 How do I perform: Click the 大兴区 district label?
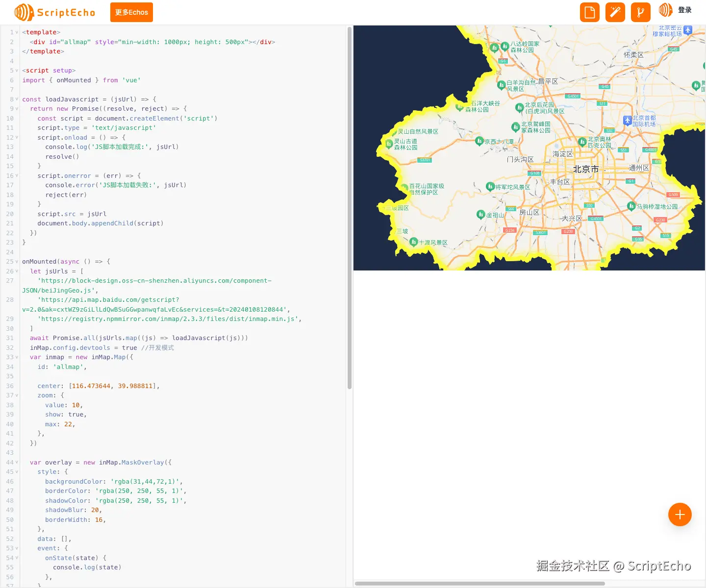(572, 218)
